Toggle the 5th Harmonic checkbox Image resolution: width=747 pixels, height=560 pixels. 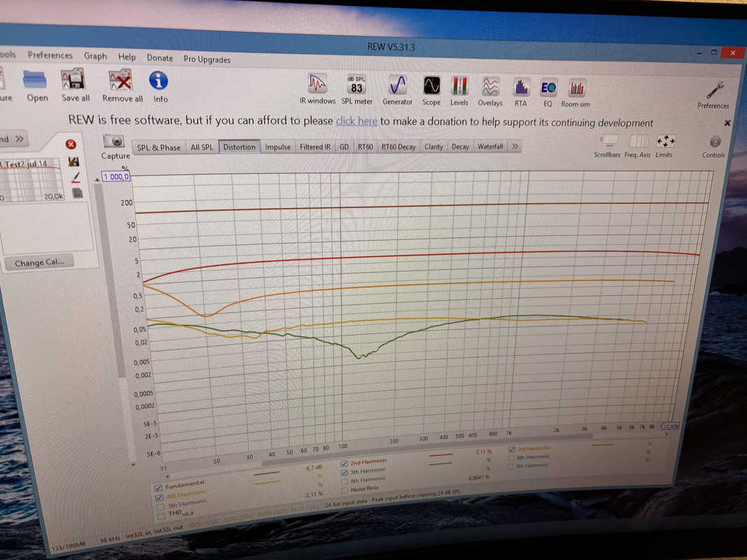point(344,473)
